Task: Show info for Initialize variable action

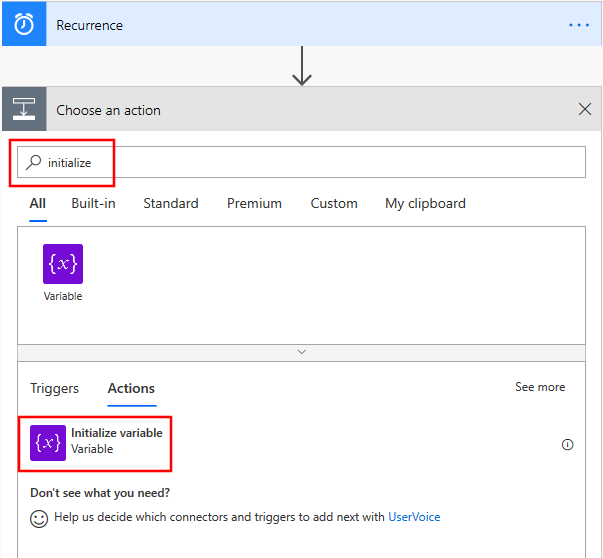Action: tap(568, 445)
